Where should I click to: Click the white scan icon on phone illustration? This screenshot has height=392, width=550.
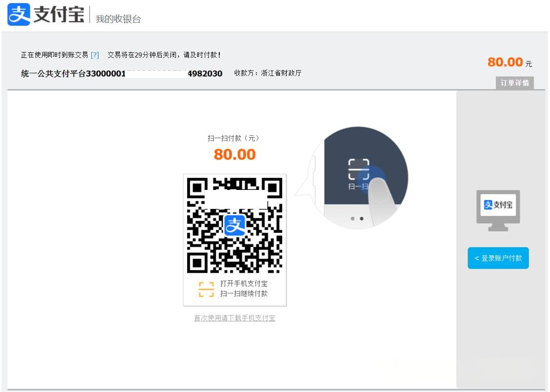coord(359,170)
